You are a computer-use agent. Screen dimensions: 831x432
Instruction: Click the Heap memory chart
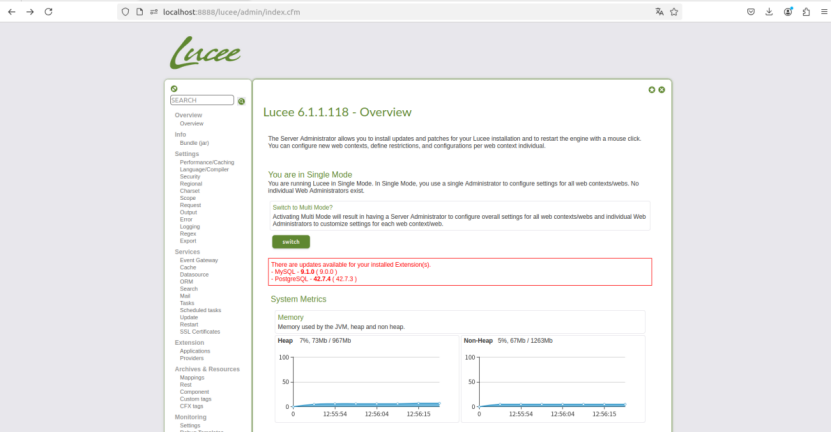(365, 382)
